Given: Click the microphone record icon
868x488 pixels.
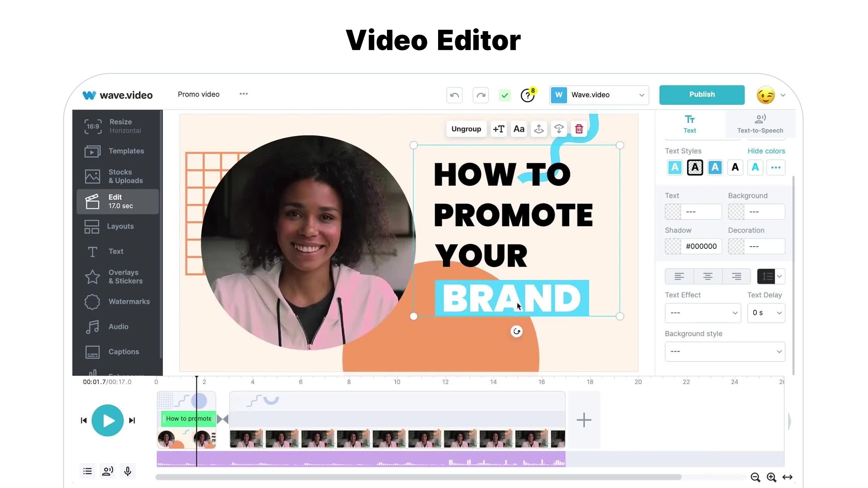Looking at the screenshot, I should point(127,471).
